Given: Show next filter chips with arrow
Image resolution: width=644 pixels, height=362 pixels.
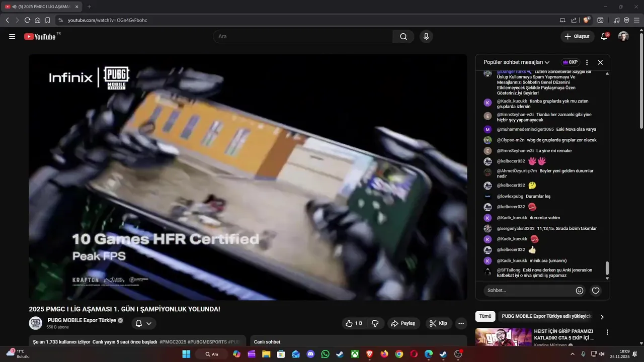Looking at the screenshot, I should click(602, 317).
